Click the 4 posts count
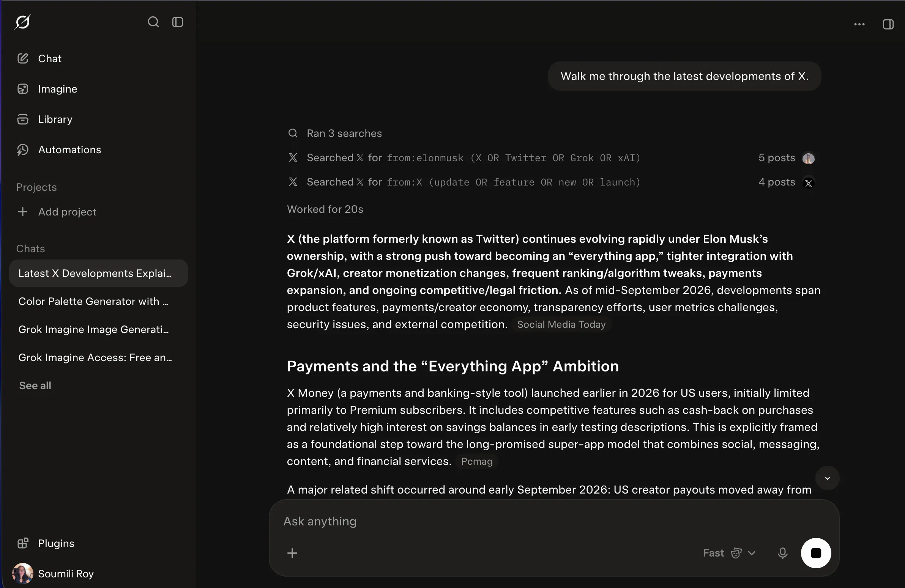 pos(776,182)
